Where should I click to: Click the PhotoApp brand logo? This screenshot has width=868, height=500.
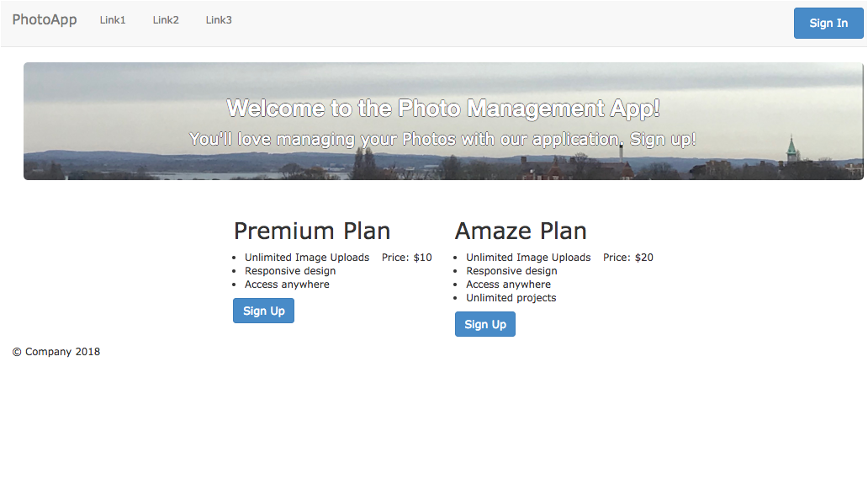45,20
